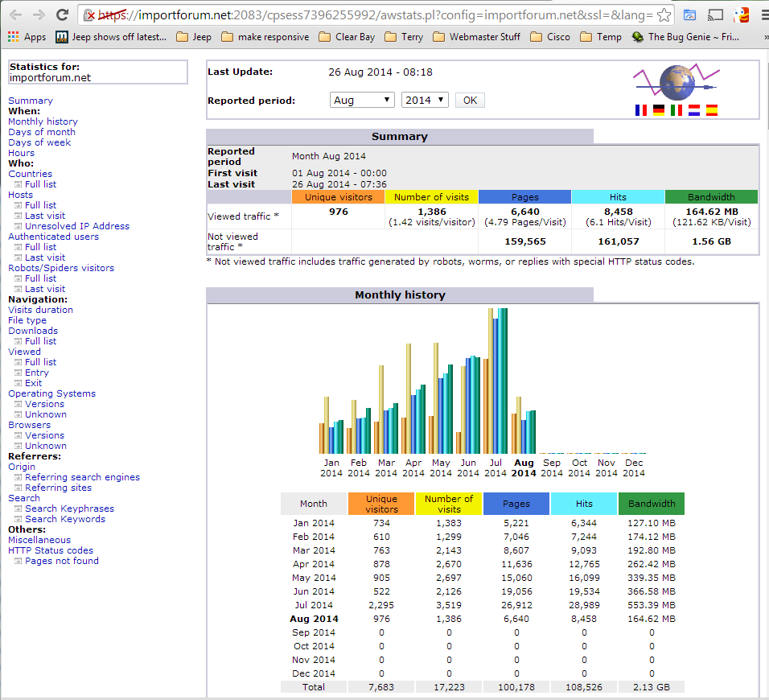Open the Clear Bay bookmark folder
This screenshot has width=769, height=700.
pos(347,37)
